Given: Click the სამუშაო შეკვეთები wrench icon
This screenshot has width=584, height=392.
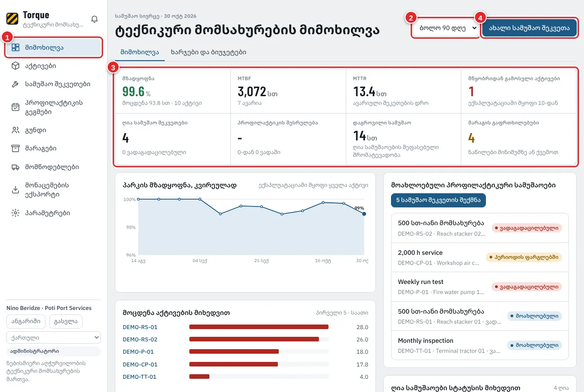Looking at the screenshot, I should [x=16, y=84].
